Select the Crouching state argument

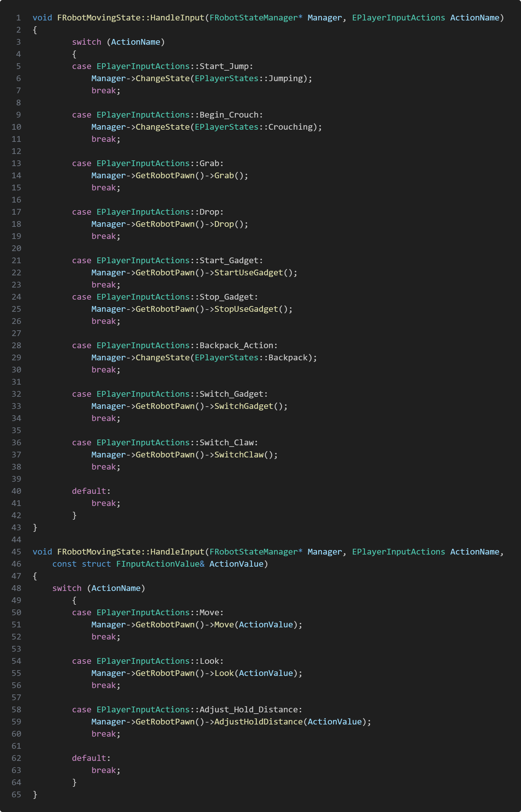pyautogui.click(x=290, y=127)
